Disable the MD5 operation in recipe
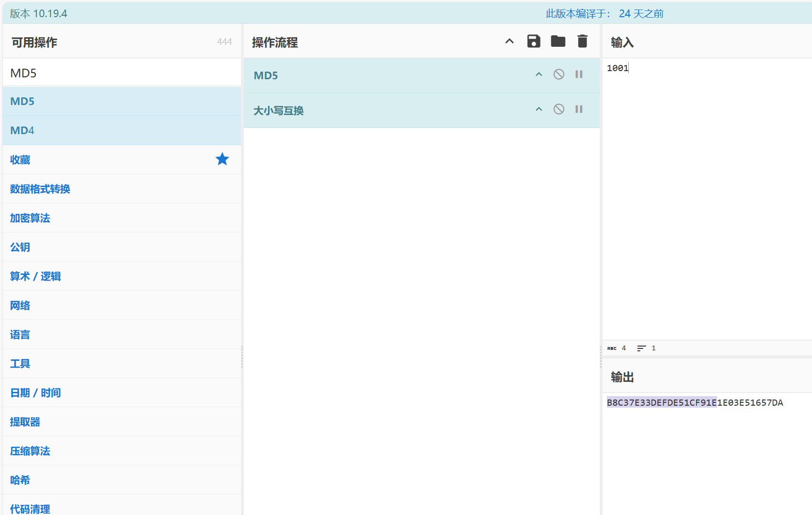Image resolution: width=812 pixels, height=515 pixels. coord(559,74)
